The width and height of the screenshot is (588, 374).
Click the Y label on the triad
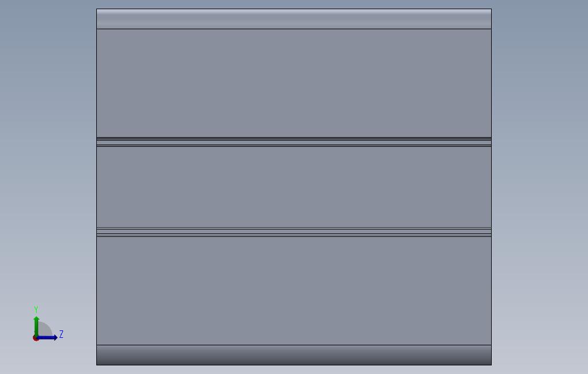point(36,309)
